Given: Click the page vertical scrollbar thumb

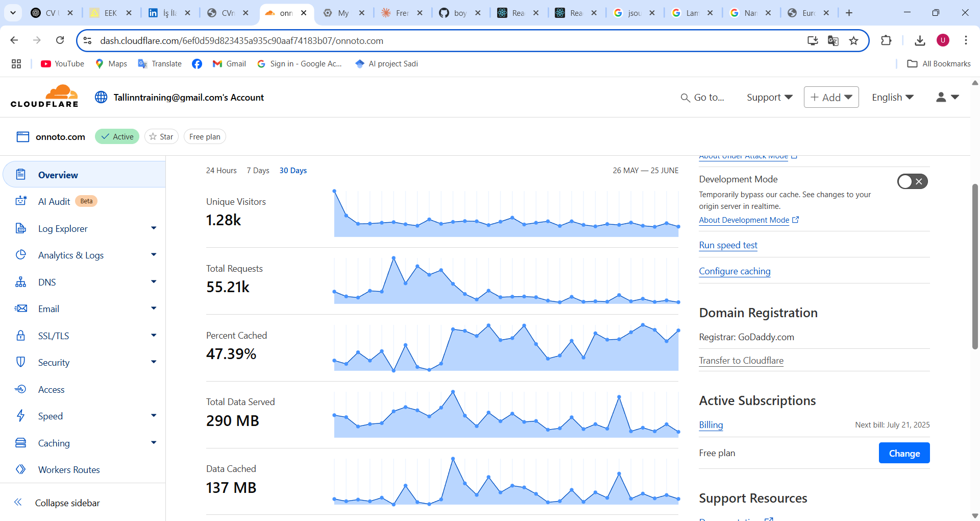Looking at the screenshot, I should (x=975, y=266).
